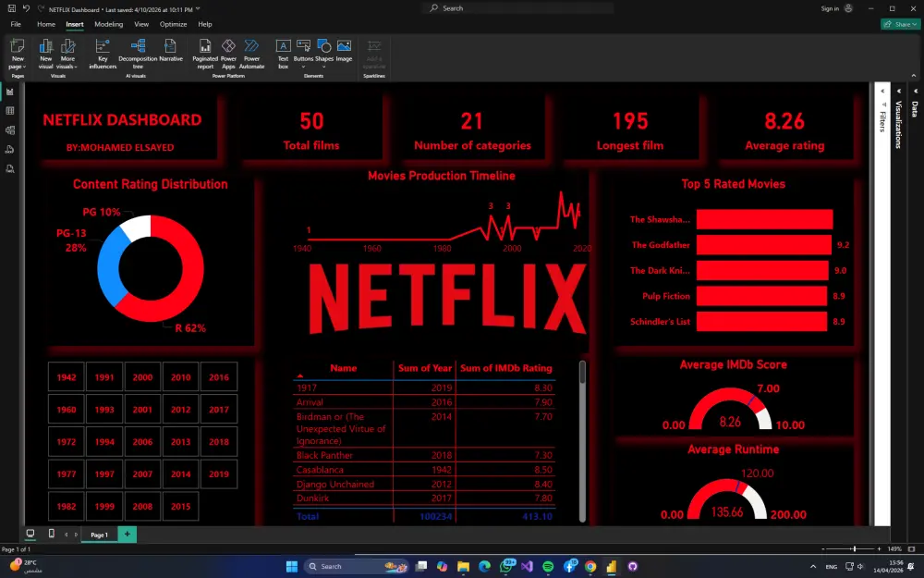
Task: Open DAX query view in left sidebar
Action: [10, 149]
